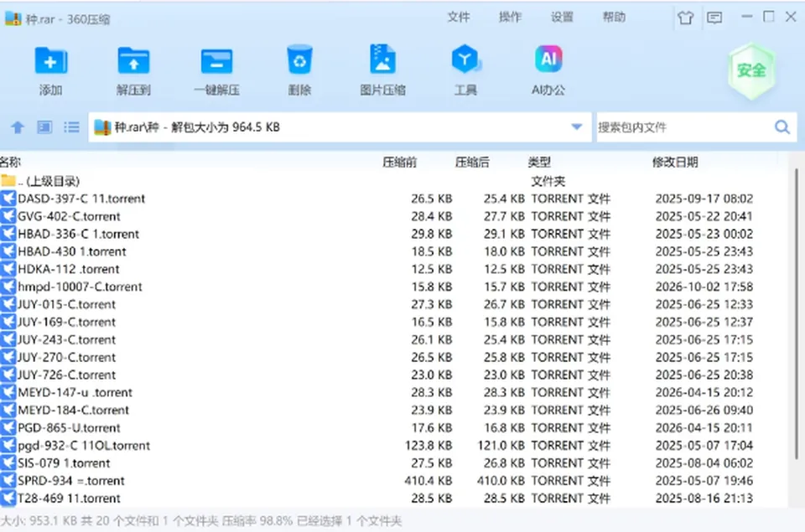The image size is (805, 532).
Task: Click the 410.4 KB size cell
Action: click(428, 481)
